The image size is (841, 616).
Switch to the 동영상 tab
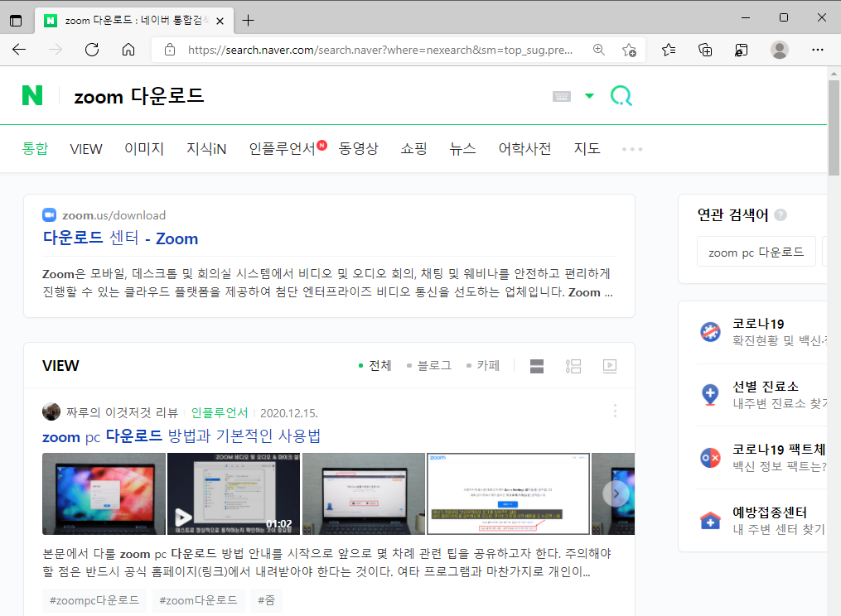click(358, 148)
